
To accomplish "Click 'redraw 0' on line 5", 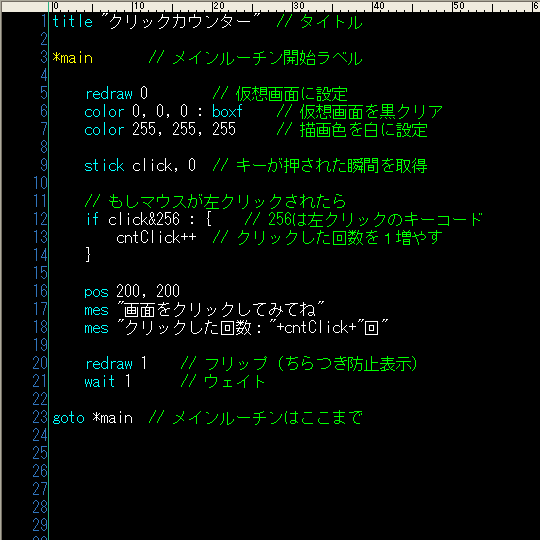I will (116, 93).
